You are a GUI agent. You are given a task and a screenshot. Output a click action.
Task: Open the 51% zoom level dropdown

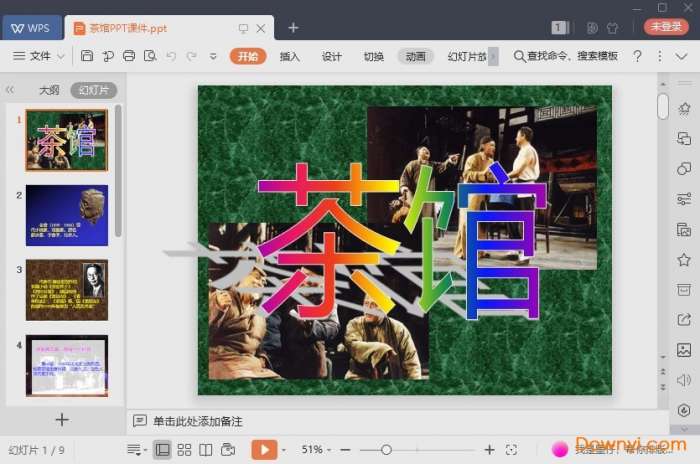316,450
